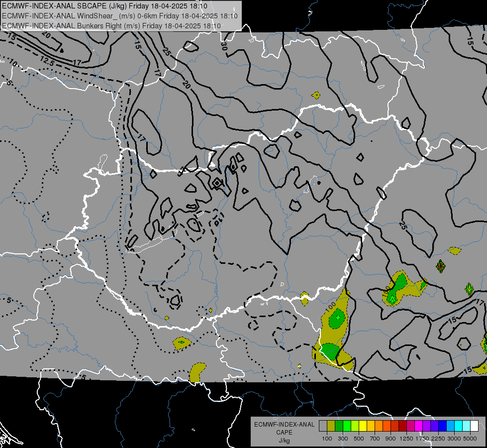Select the olive swatch right of the 100 tick
This screenshot has width=487, height=448.
tap(331, 426)
